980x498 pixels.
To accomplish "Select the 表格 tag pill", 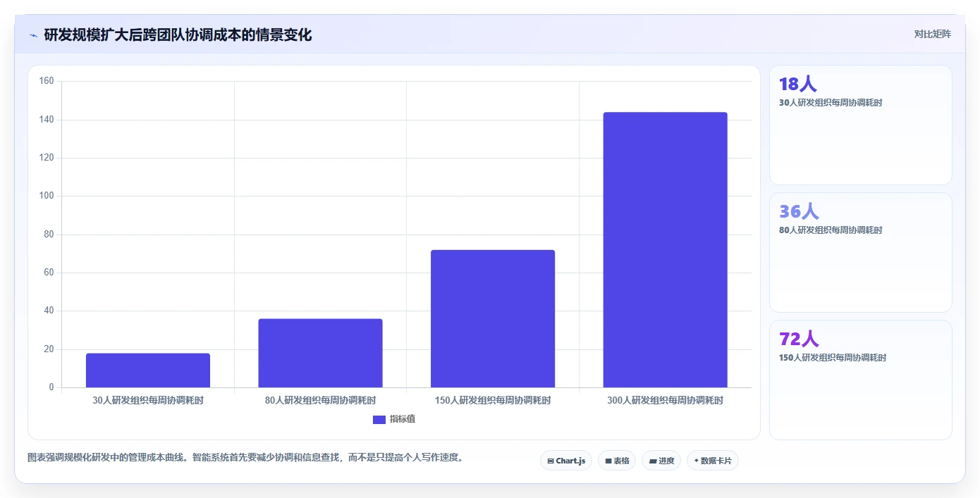I will (617, 461).
